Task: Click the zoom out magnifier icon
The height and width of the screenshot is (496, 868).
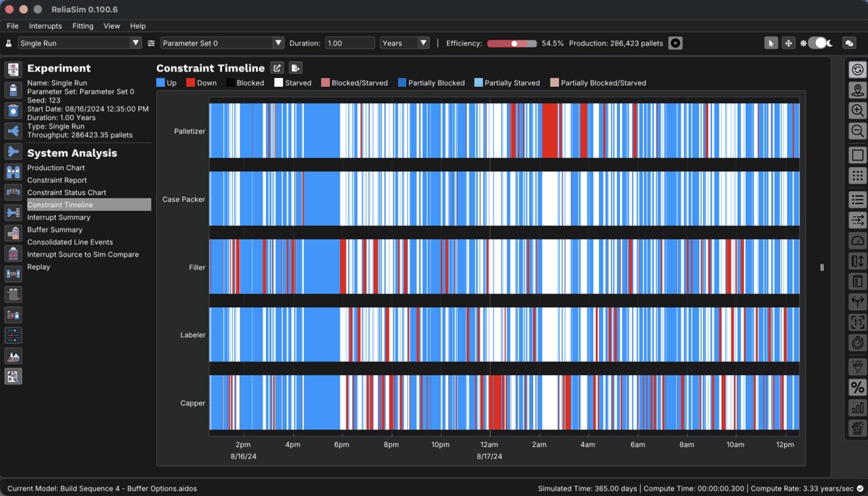Action: (x=857, y=131)
